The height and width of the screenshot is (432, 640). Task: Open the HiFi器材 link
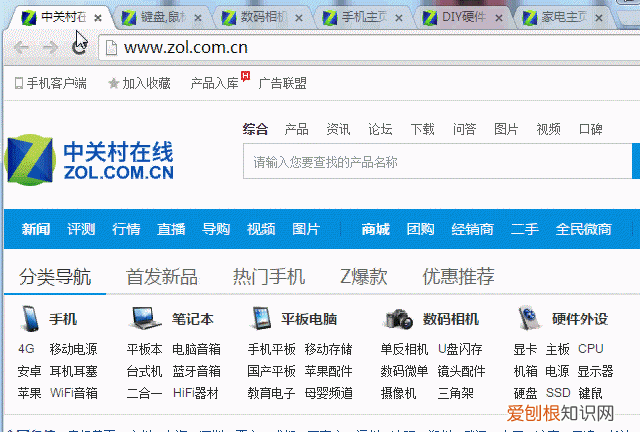tap(196, 393)
